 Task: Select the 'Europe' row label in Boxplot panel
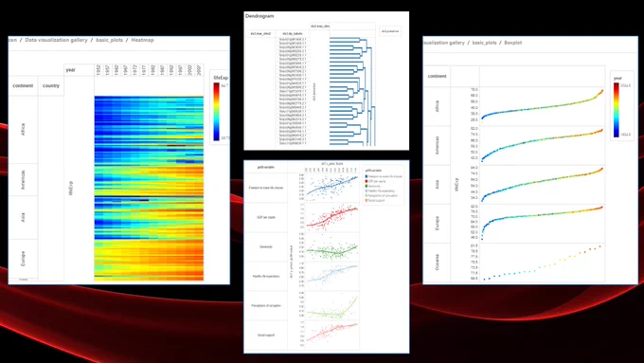point(437,224)
